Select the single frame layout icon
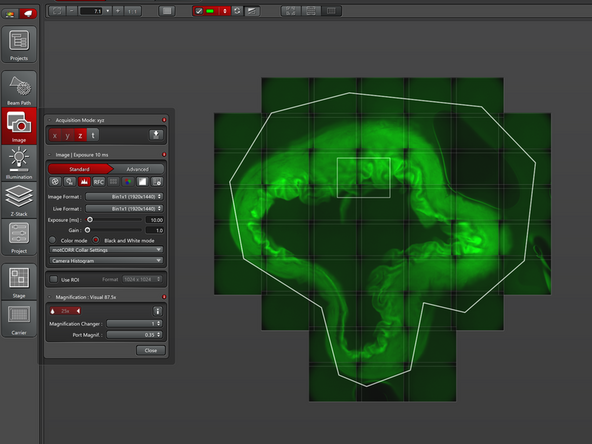 [x=331, y=11]
